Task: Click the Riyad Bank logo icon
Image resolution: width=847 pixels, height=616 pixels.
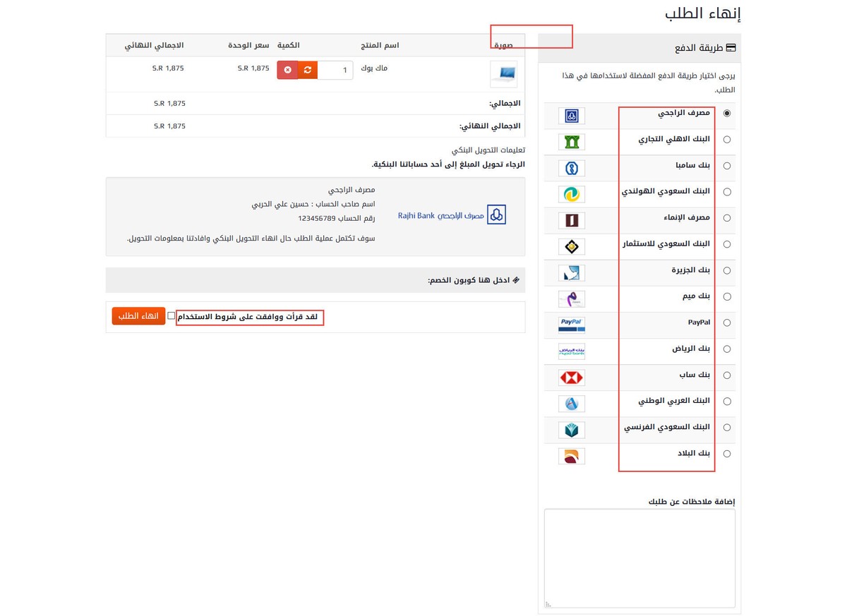Action: click(x=571, y=351)
